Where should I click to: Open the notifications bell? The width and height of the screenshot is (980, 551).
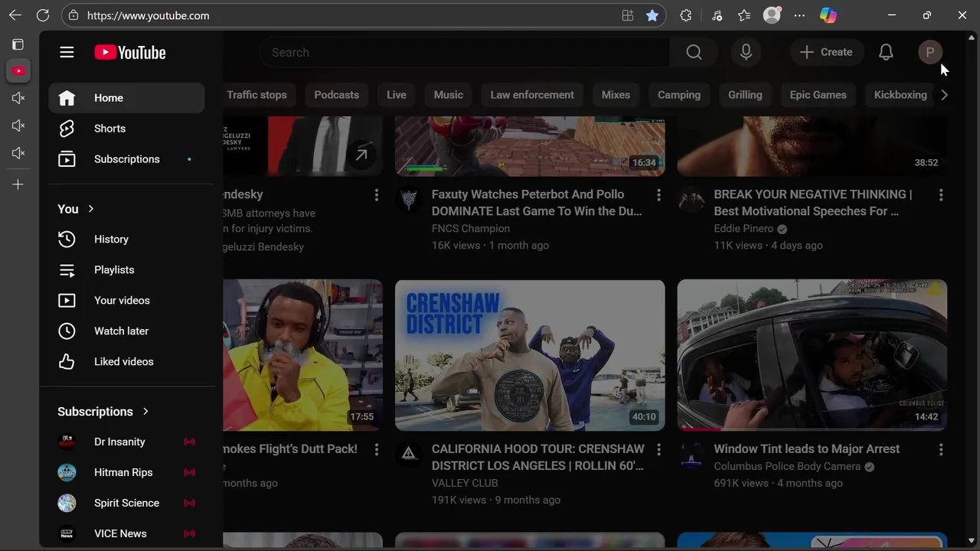click(x=886, y=53)
